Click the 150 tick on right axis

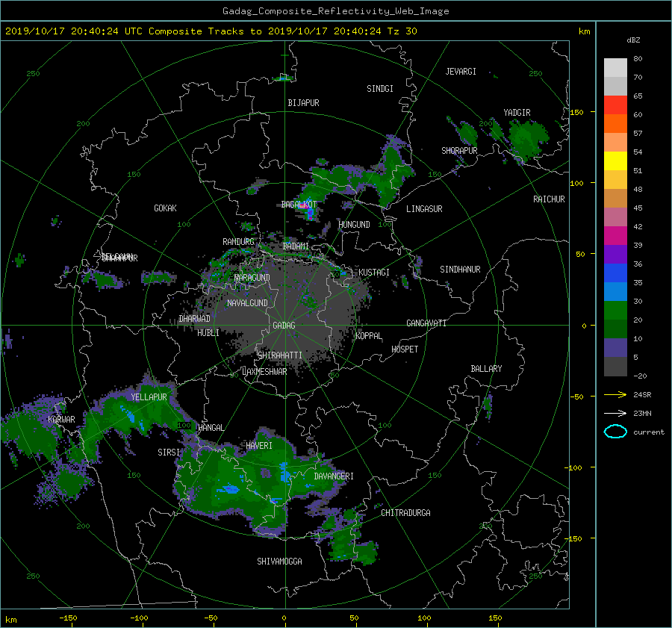coord(577,112)
